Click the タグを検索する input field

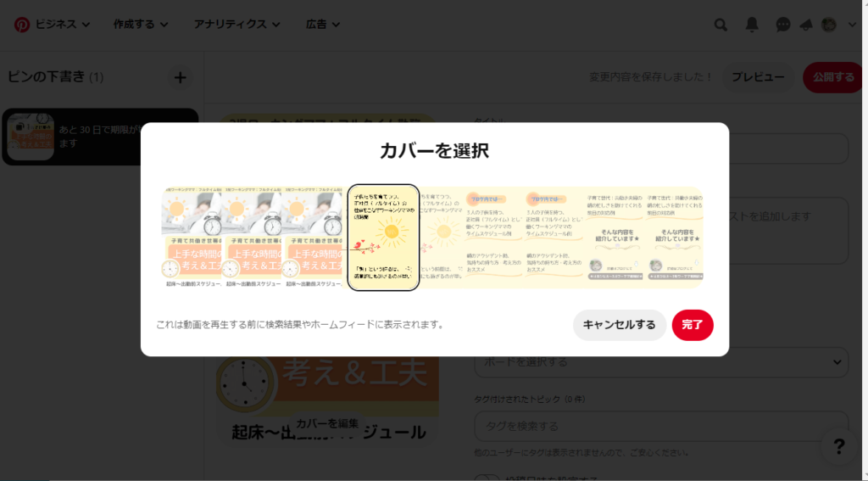click(661, 426)
